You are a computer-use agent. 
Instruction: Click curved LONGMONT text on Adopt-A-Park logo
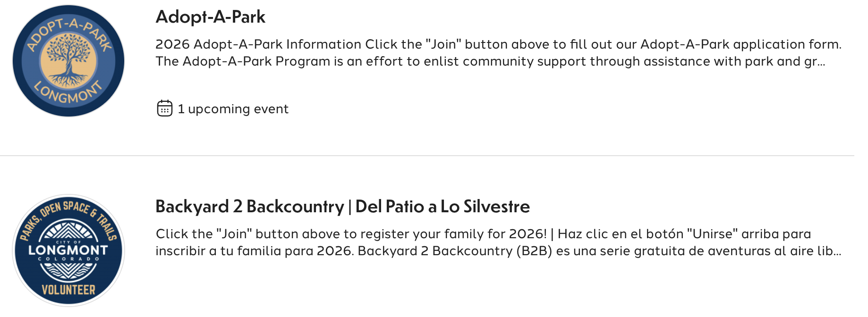pyautogui.click(x=68, y=93)
